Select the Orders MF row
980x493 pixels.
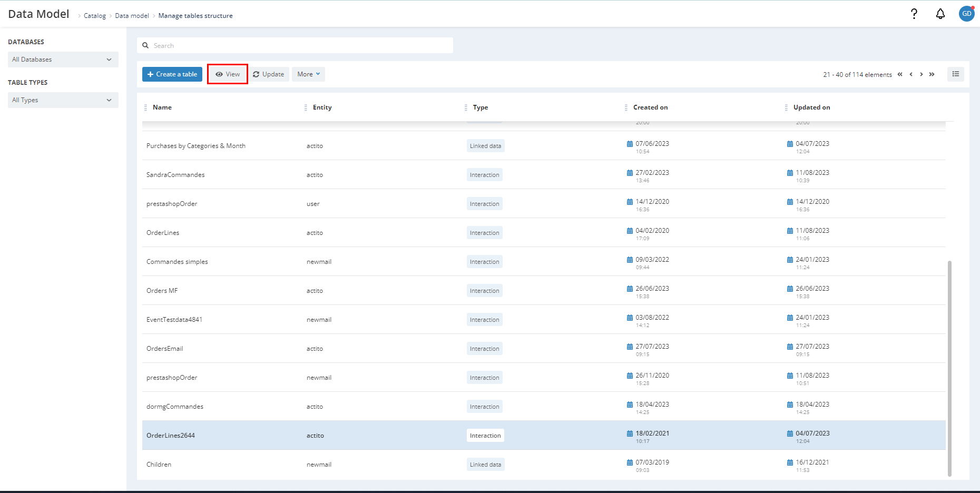coord(544,291)
